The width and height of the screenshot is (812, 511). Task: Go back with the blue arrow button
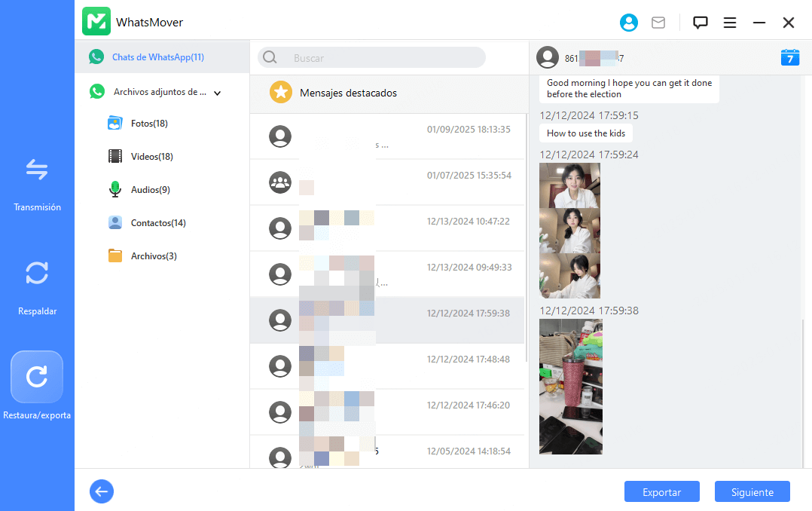coord(102,492)
